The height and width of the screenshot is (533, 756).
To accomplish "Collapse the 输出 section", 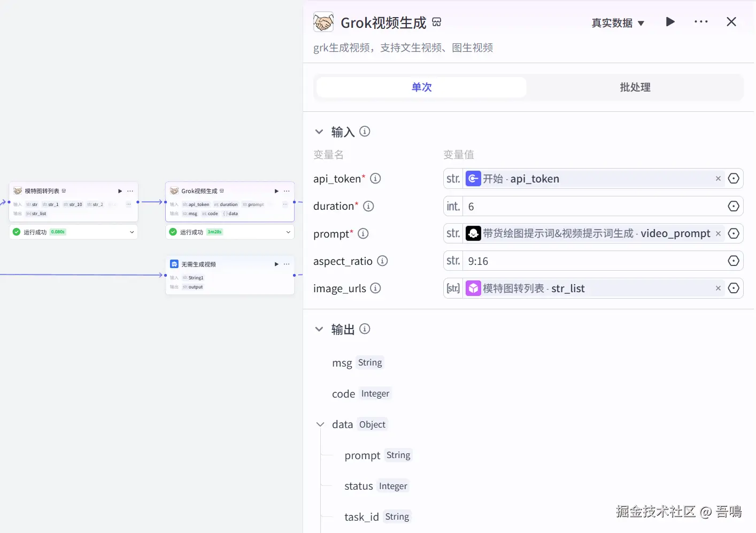I will coord(319,329).
